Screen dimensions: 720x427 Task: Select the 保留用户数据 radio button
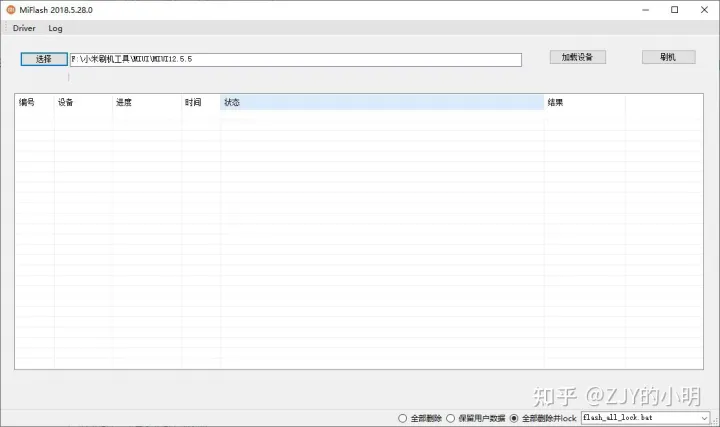[450, 418]
